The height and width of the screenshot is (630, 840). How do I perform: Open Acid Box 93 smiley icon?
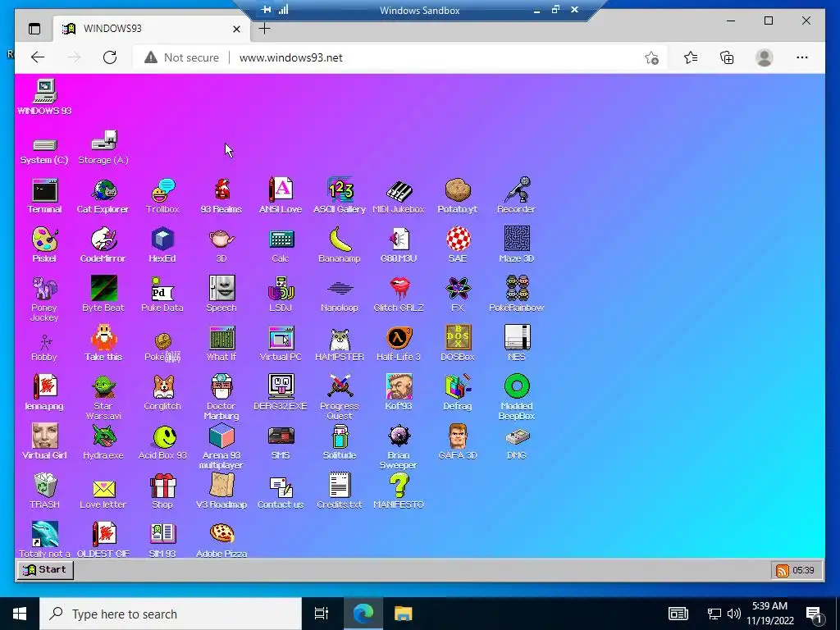163,442
